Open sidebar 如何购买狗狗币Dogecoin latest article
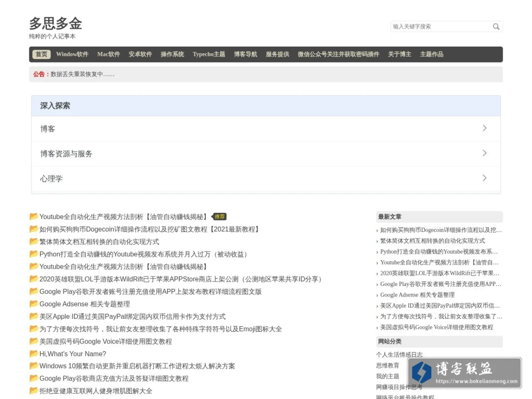Viewport: 532px width, 399px height. click(x=441, y=230)
